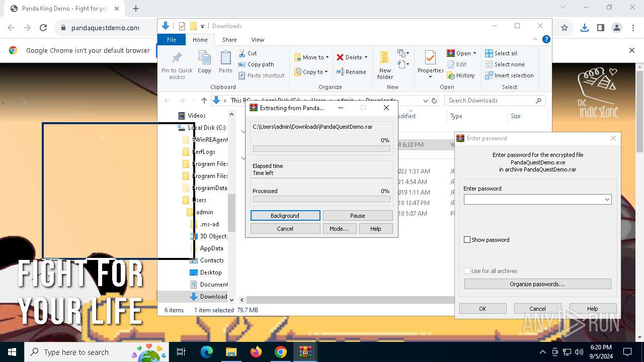The image size is (644, 362).
Task: Click Help button in extraction dialog
Action: [376, 229]
